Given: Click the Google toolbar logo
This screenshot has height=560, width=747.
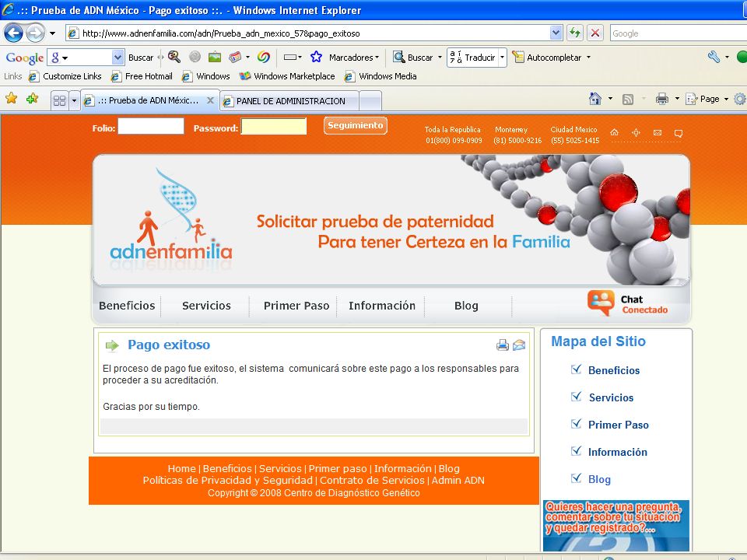Looking at the screenshot, I should 24,58.
